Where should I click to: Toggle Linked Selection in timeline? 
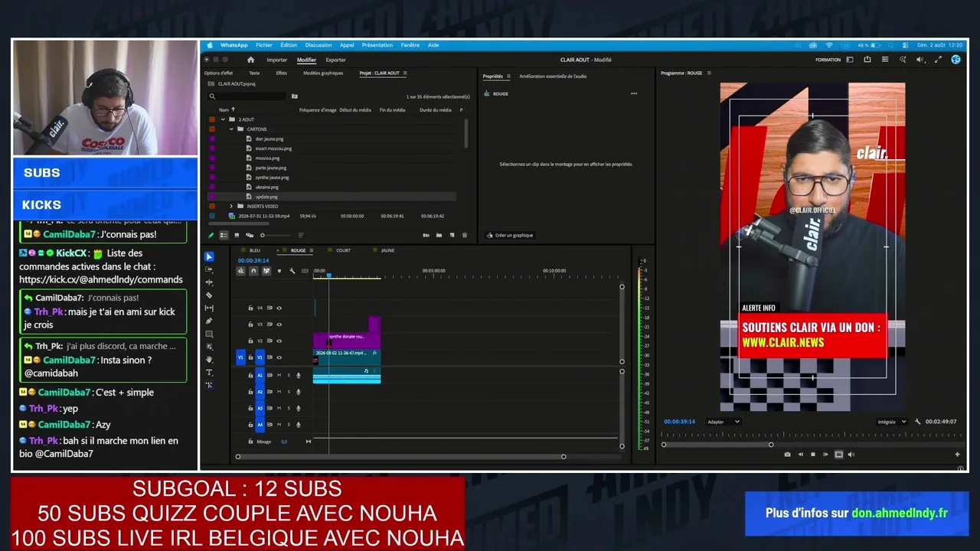pos(266,271)
